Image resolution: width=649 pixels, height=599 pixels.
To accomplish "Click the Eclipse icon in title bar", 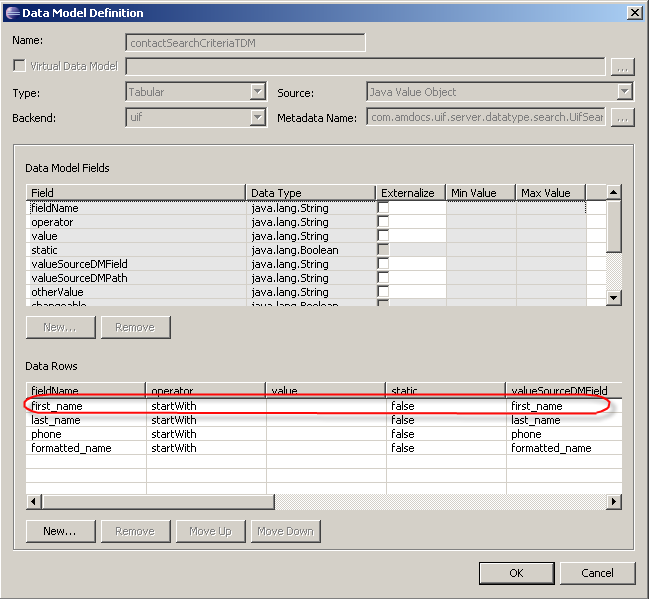I will coord(12,13).
